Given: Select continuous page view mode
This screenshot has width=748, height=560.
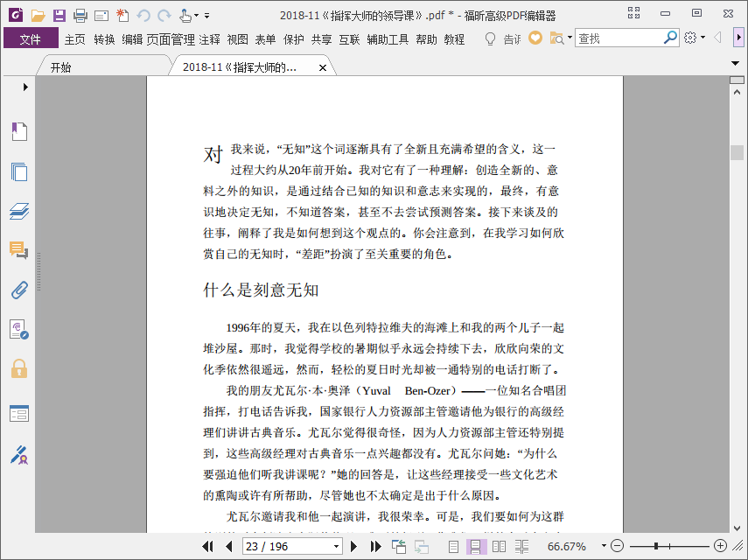Looking at the screenshot, I should pos(476,547).
